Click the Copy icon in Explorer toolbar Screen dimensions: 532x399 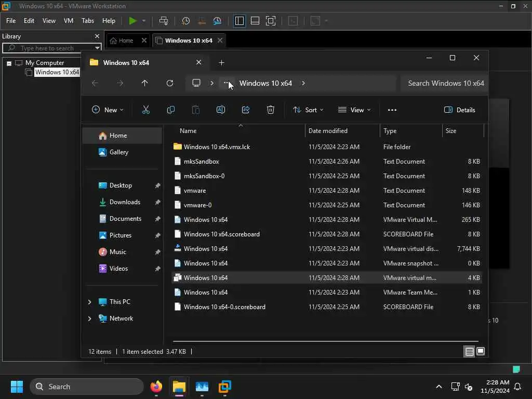[x=170, y=110]
